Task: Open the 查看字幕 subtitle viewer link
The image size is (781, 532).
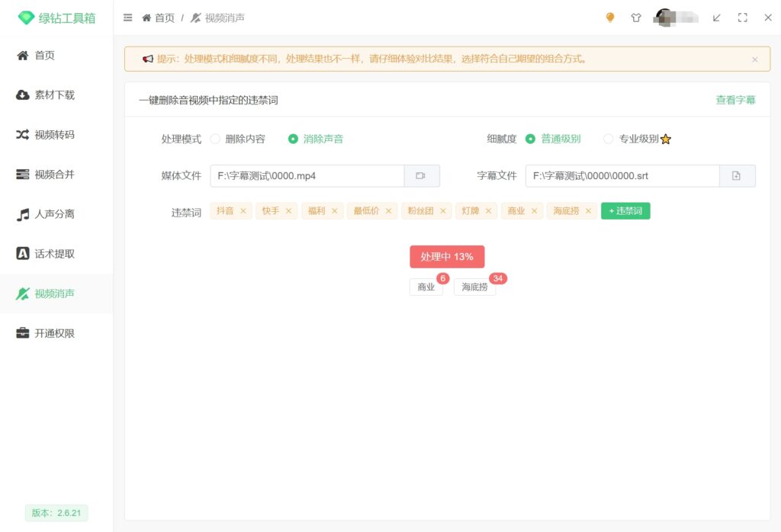Action: (734, 99)
